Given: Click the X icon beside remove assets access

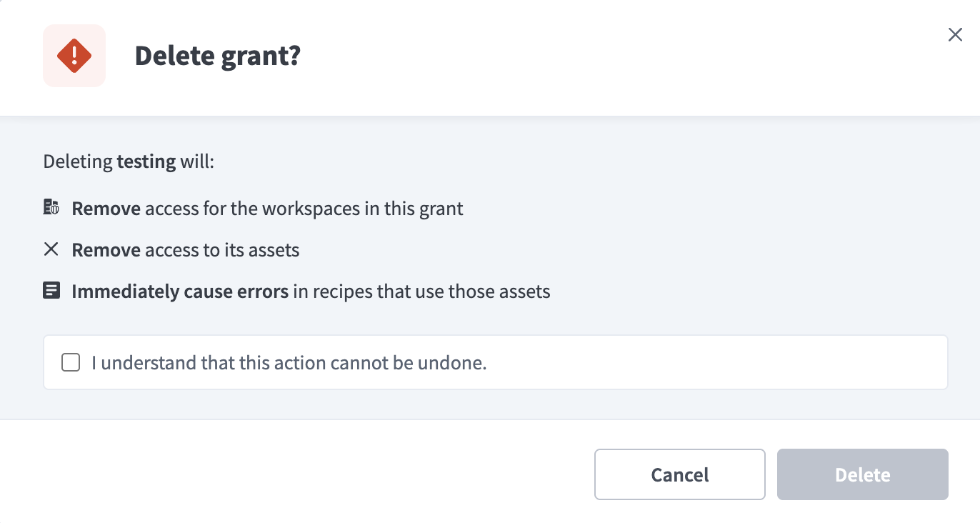Looking at the screenshot, I should click(51, 249).
